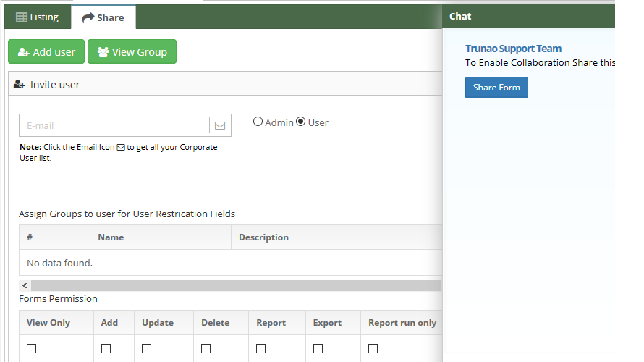Tick the Export permission checkbox
The height and width of the screenshot is (362, 644).
(318, 348)
